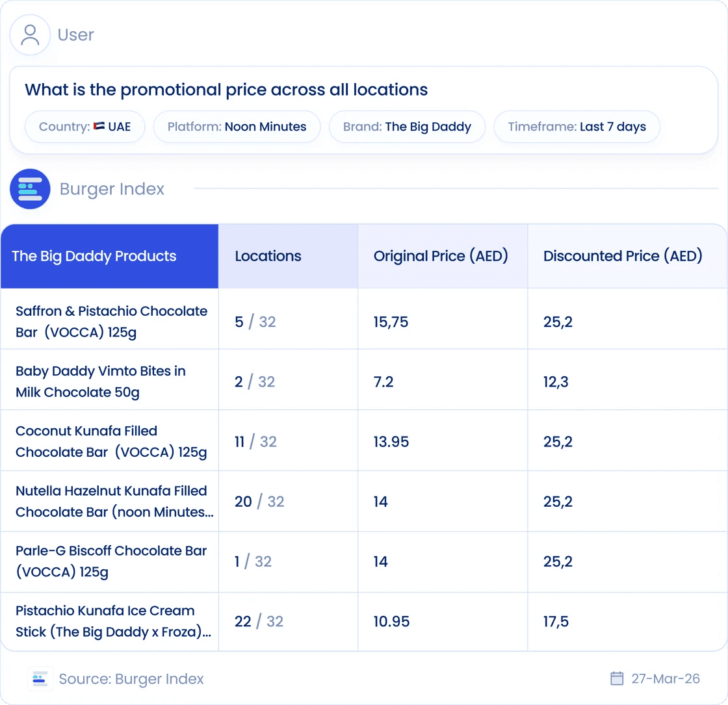Image resolution: width=728 pixels, height=705 pixels.
Task: Sort by the Locations column header
Action: coord(289,256)
